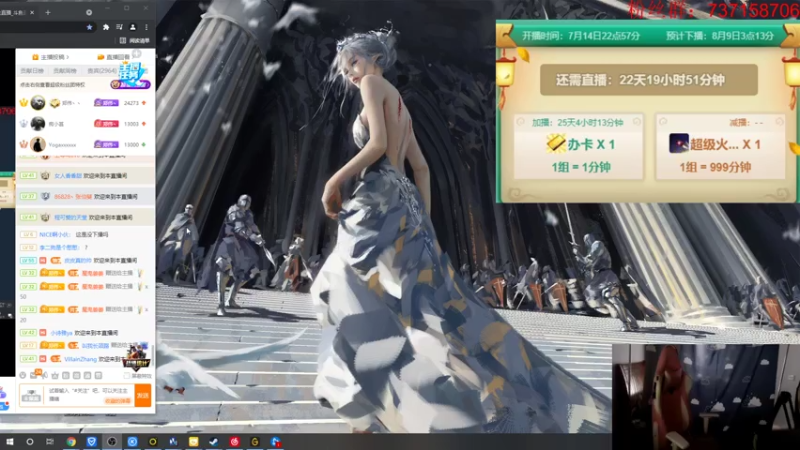Open the yellow note app in taskbar
Screen dimensions: 800x450
tap(193, 441)
